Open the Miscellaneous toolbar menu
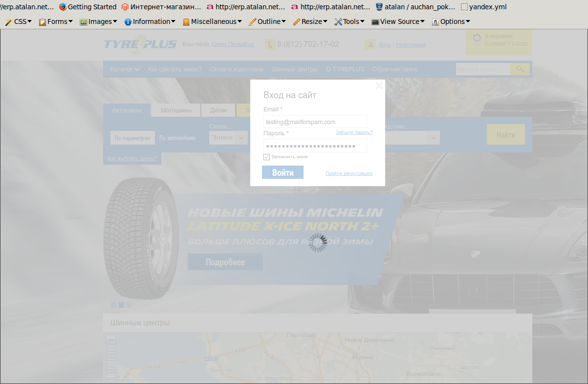Viewport: 588px width, 384px height. click(212, 21)
